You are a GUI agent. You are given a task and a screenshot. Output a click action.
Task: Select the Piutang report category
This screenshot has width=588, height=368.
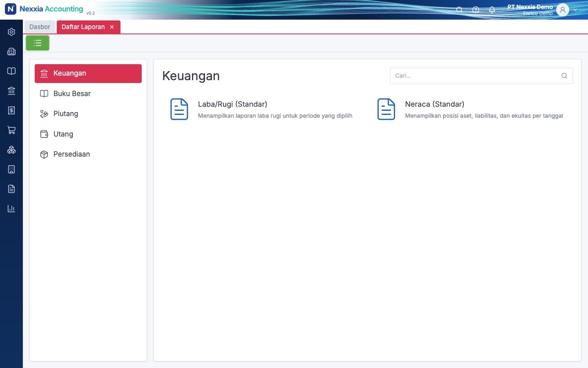88,114
